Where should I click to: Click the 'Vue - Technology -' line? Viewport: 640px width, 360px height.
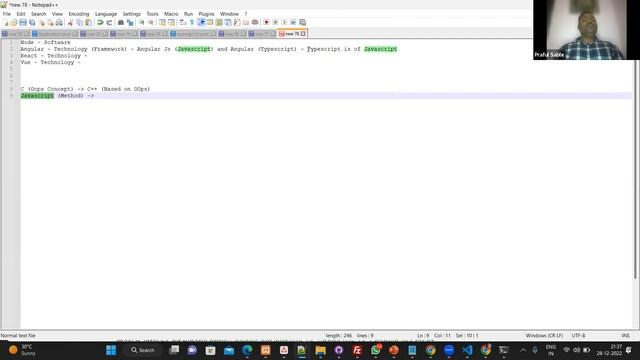tap(50, 62)
